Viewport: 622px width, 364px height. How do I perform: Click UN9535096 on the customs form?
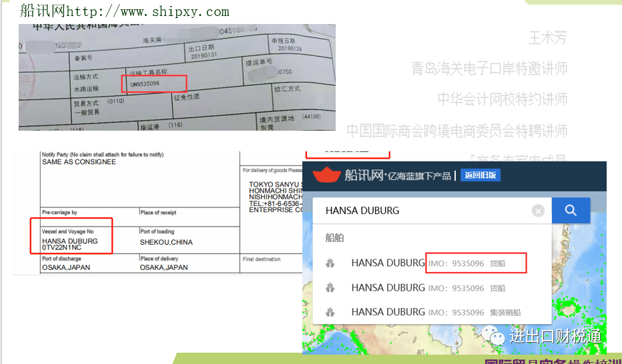coord(145,84)
